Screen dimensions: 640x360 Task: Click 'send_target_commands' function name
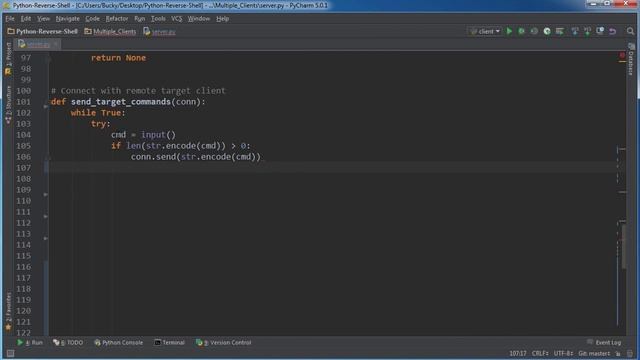[121, 102]
